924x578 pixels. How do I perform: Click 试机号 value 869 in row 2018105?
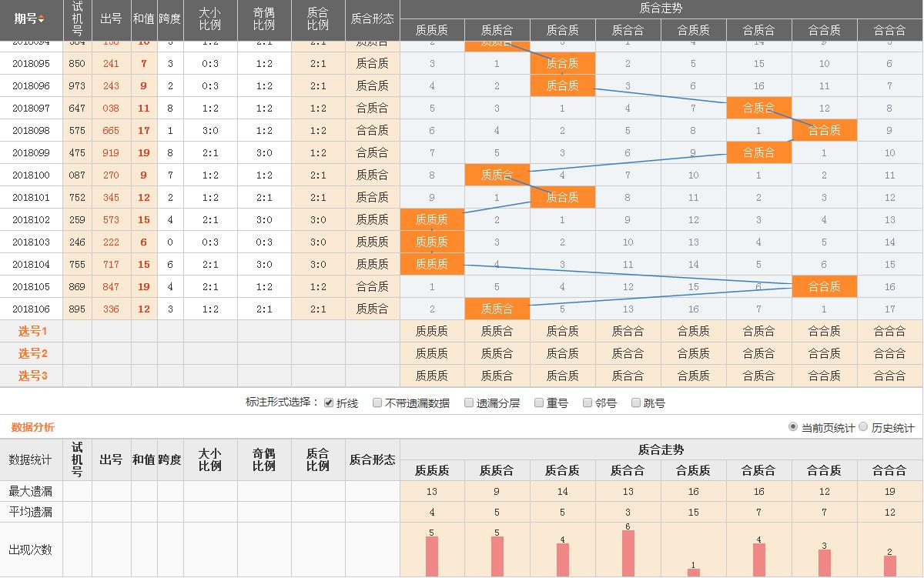pos(77,287)
